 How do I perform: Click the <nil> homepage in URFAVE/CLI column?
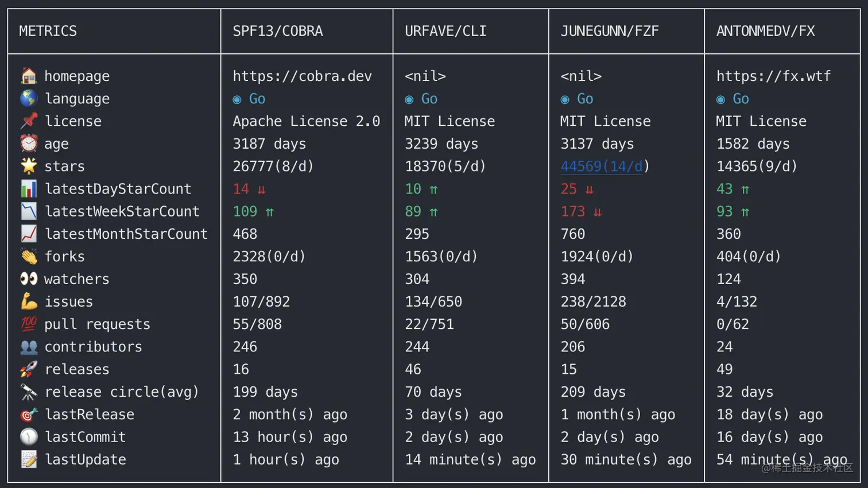pos(425,76)
